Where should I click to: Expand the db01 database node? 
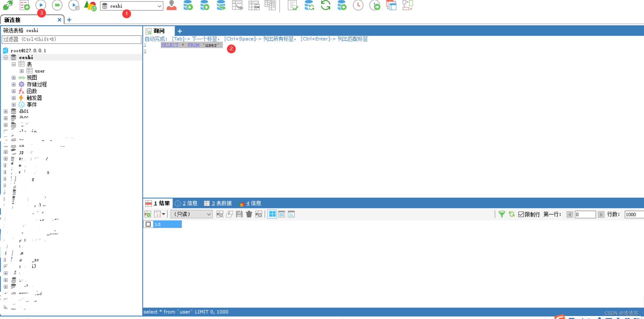click(6, 112)
